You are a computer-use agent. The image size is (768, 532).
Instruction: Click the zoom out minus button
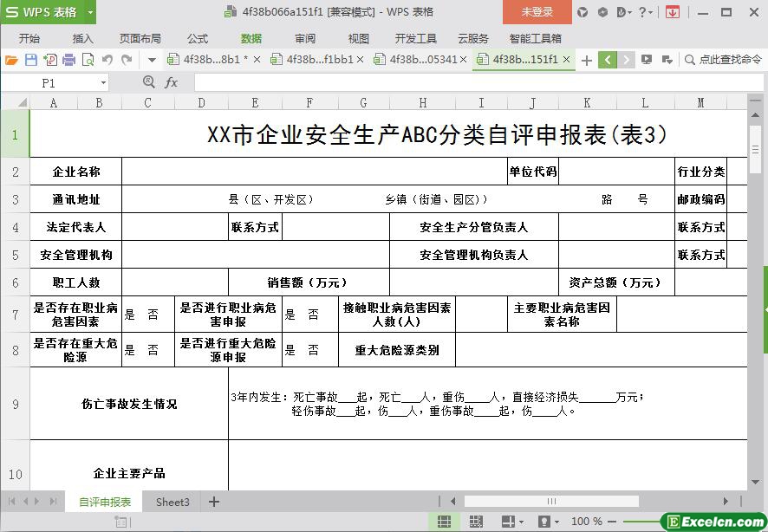click(614, 522)
